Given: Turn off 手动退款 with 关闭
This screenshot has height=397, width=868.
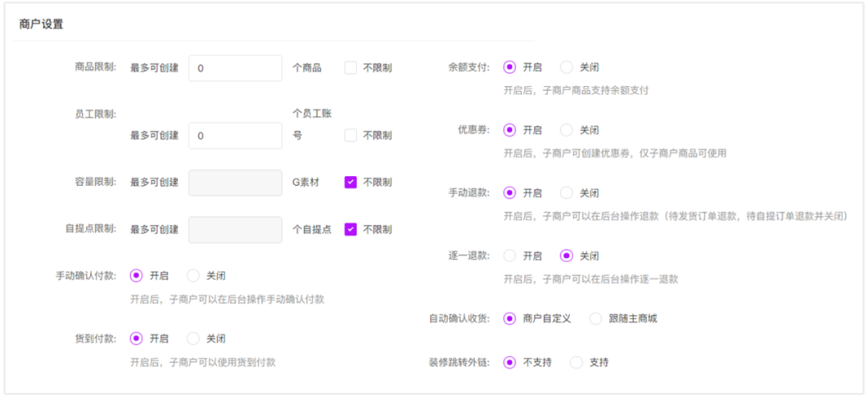Looking at the screenshot, I should point(567,193).
